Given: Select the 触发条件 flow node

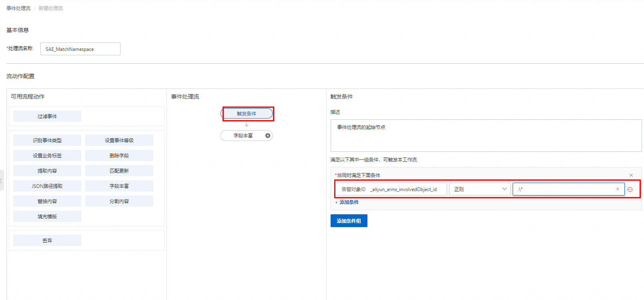Looking at the screenshot, I should (247, 114).
